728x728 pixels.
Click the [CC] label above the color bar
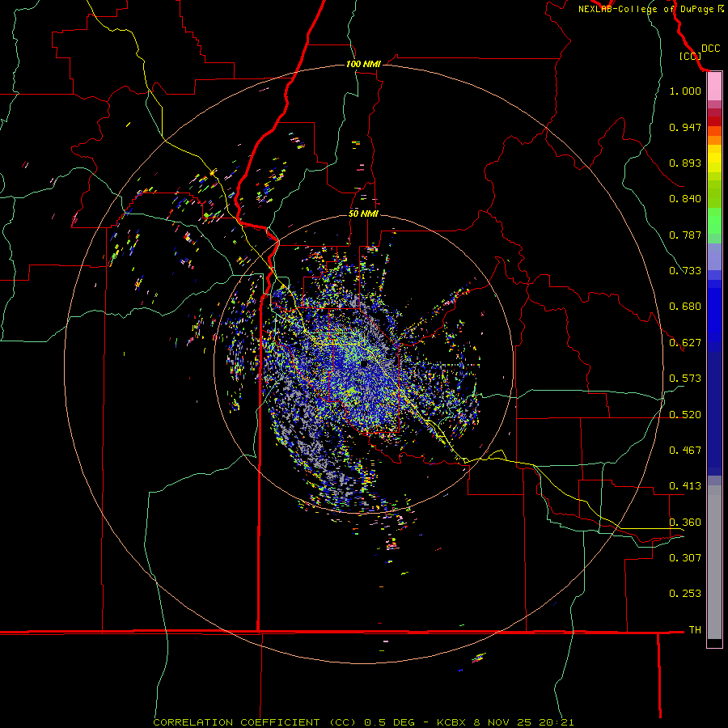[x=690, y=56]
